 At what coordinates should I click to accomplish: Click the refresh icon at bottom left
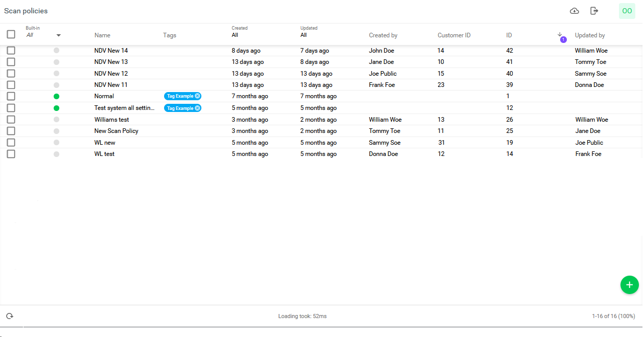click(x=9, y=316)
